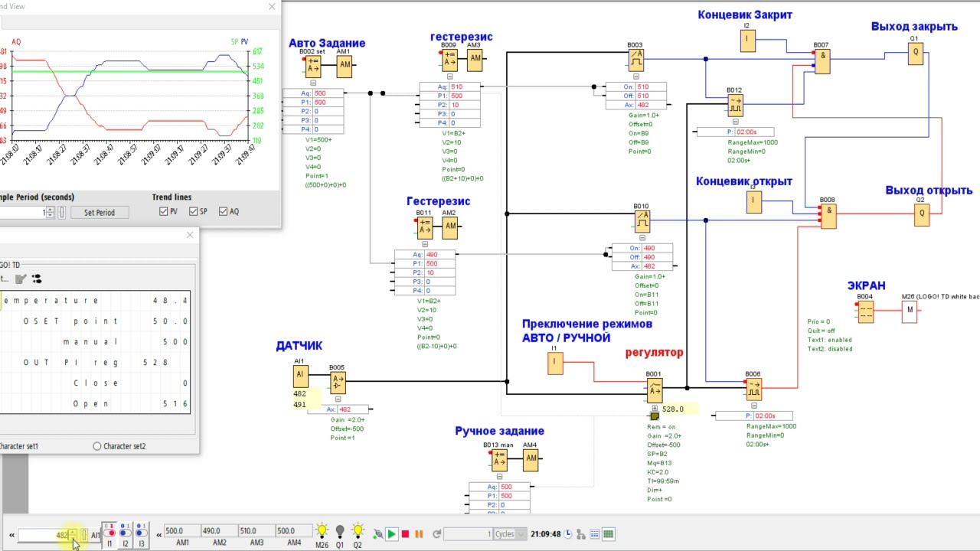Close the LOGO! TD display window
Image resolution: width=980 pixels, height=551 pixels.
click(190, 235)
